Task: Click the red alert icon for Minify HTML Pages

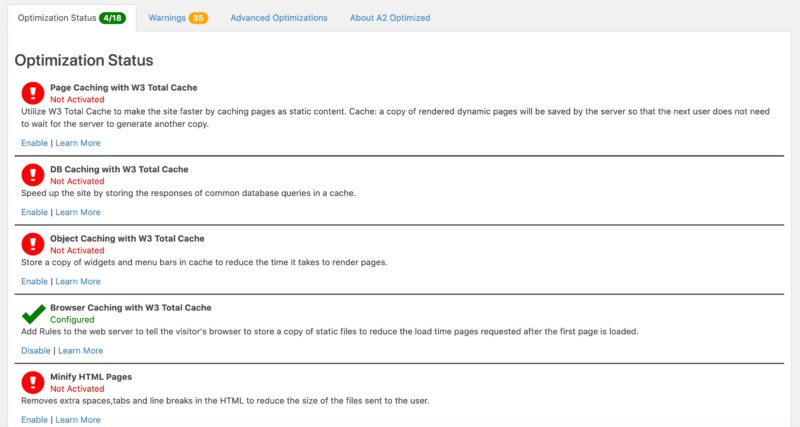Action: coord(33,382)
